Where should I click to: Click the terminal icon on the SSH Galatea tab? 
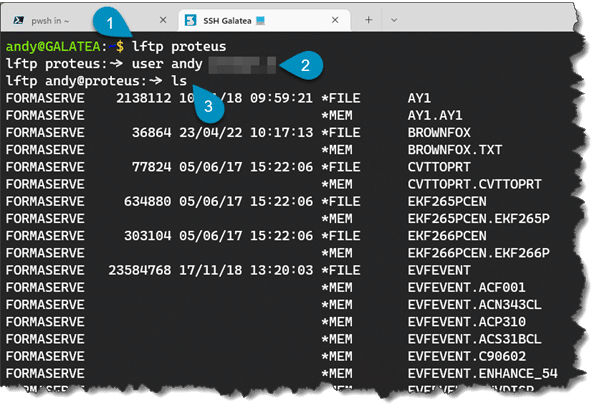click(x=192, y=20)
